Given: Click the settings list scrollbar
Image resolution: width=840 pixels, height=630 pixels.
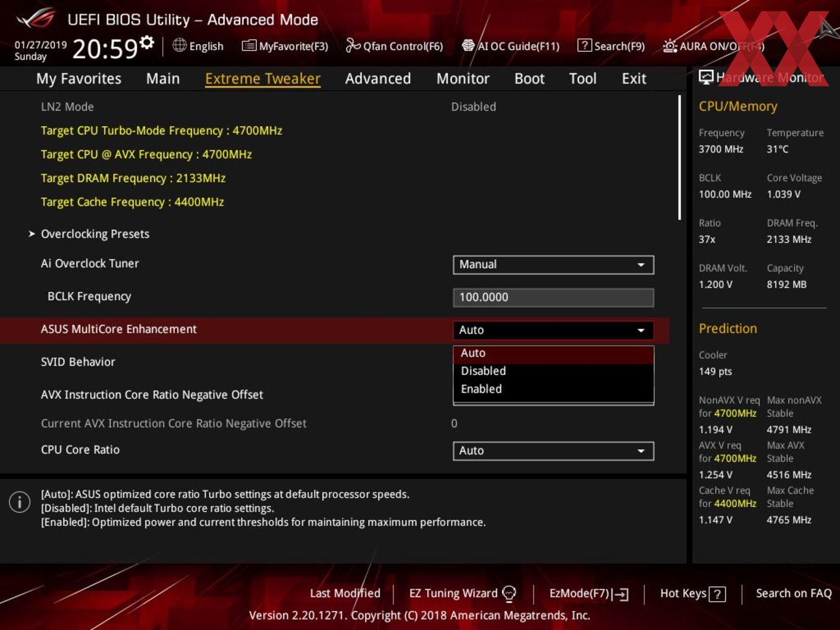Looking at the screenshot, I should 679,157.
